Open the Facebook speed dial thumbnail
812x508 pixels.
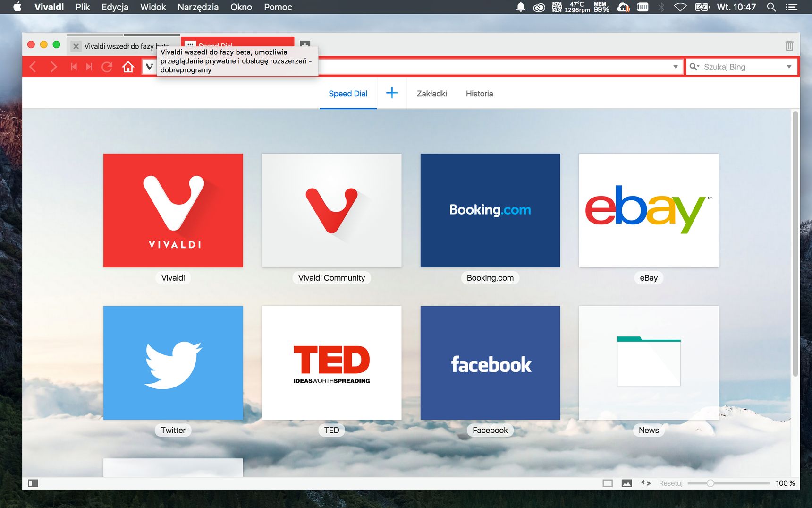[x=490, y=363]
